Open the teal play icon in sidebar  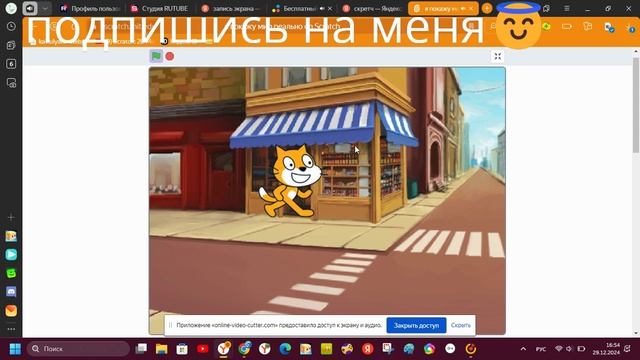(x=11, y=255)
